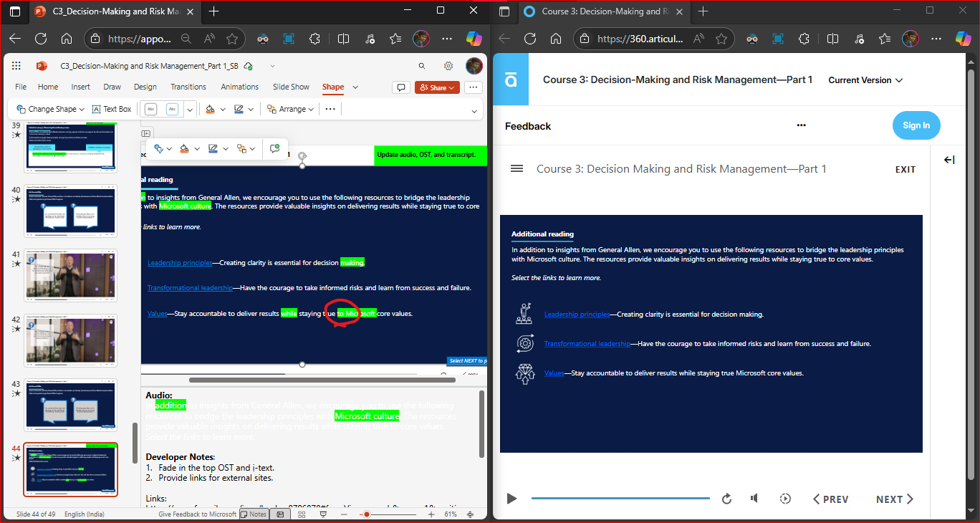980x523 pixels.
Task: Add right Edge page to favorites
Action: point(721,39)
